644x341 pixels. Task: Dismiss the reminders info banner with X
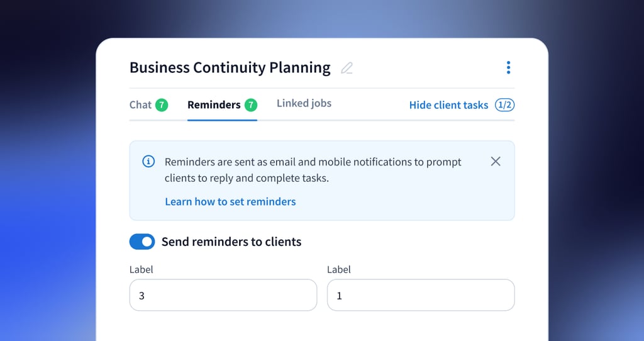pyautogui.click(x=496, y=162)
